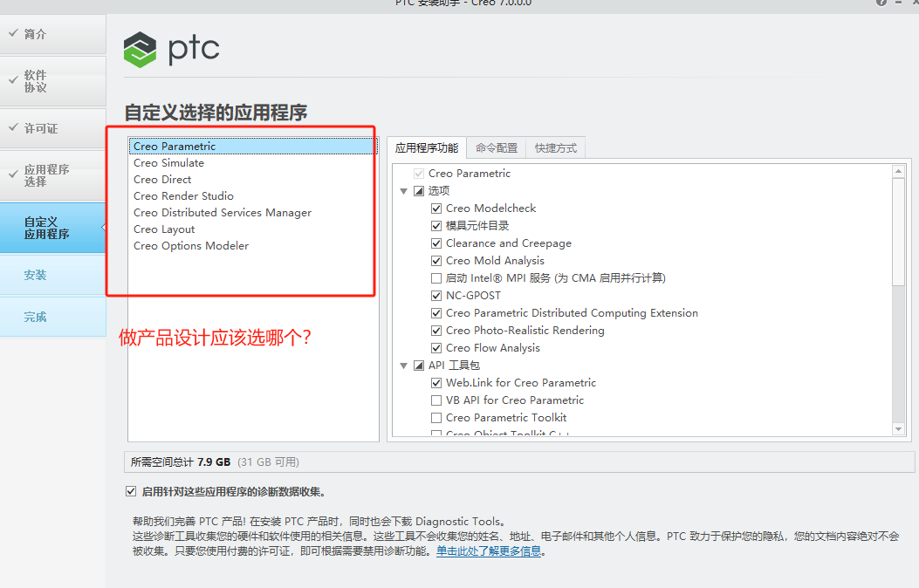919x588 pixels.
Task: Enable VB API for Creo Parametric
Action: click(435, 400)
